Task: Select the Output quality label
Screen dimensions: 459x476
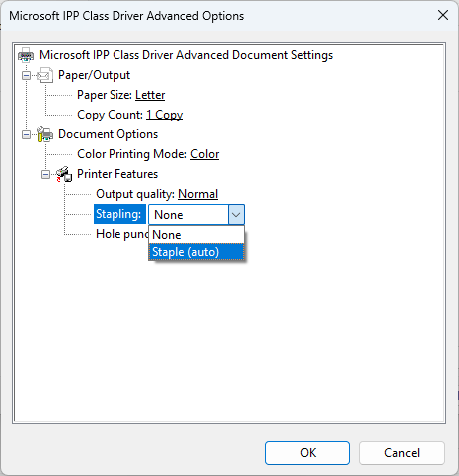Action: point(135,194)
